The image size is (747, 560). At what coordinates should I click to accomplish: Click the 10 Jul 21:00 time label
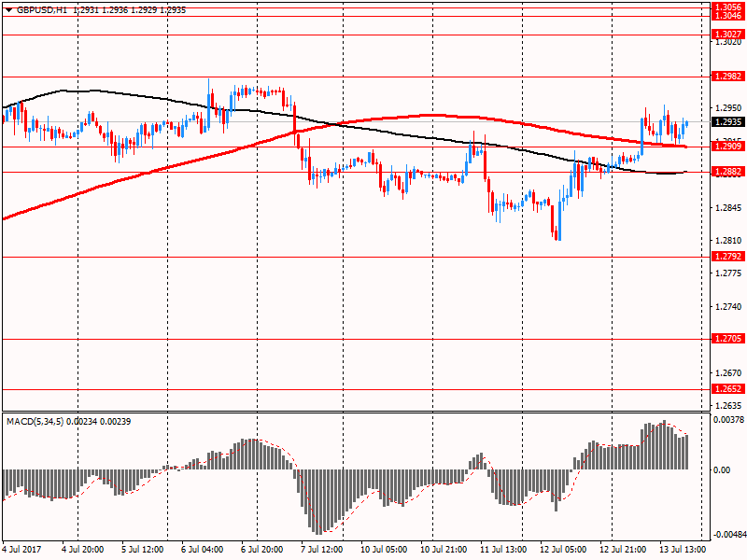tap(444, 550)
